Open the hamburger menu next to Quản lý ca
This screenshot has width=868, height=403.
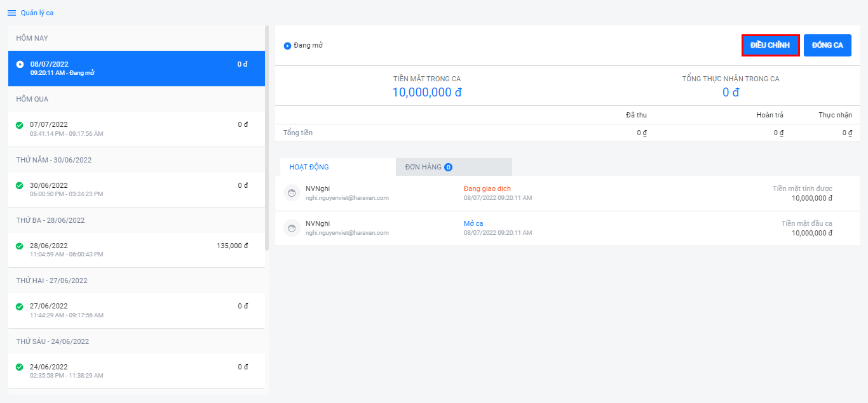[x=11, y=13]
